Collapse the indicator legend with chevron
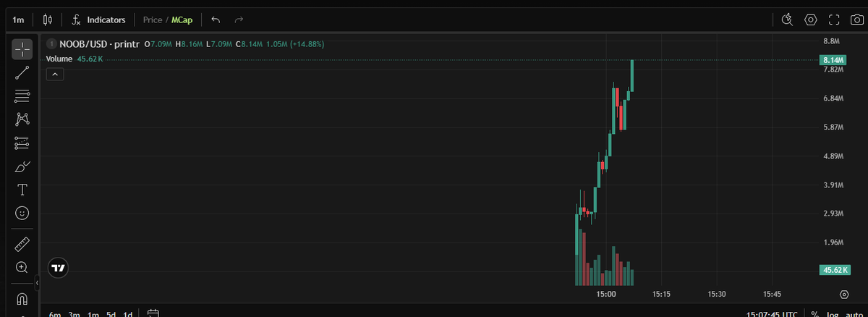Image resolution: width=868 pixels, height=317 pixels. [x=56, y=74]
